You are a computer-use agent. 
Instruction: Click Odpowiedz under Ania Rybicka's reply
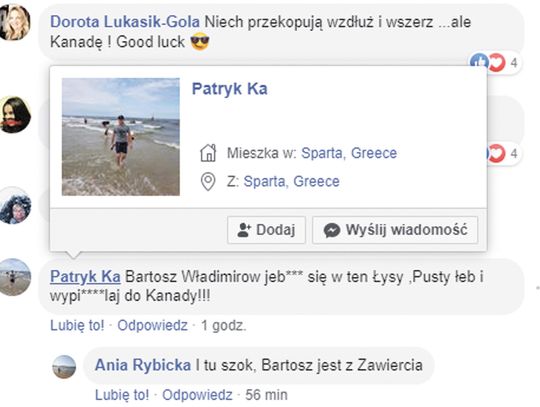point(197,395)
